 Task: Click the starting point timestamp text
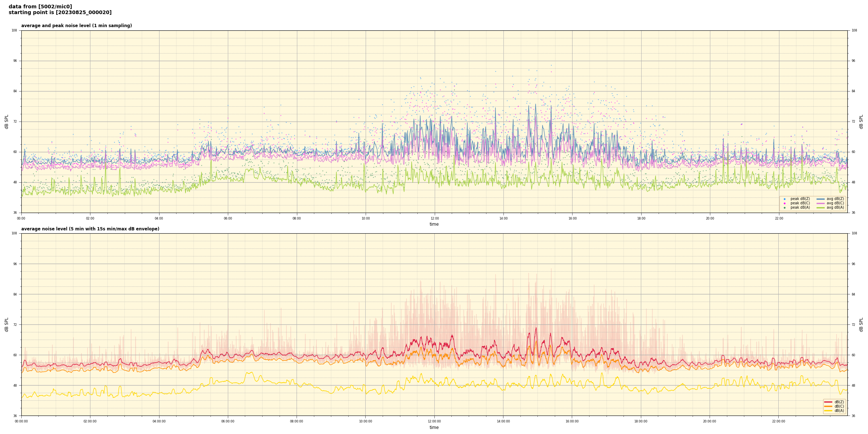point(60,13)
